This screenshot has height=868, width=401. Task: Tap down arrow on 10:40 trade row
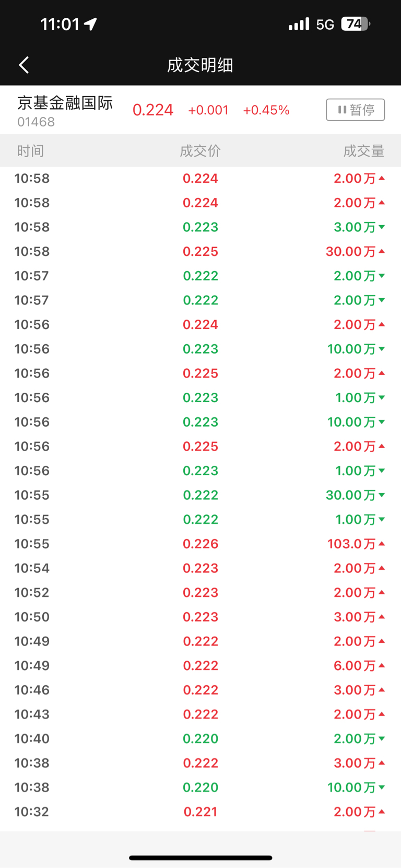[382, 738]
